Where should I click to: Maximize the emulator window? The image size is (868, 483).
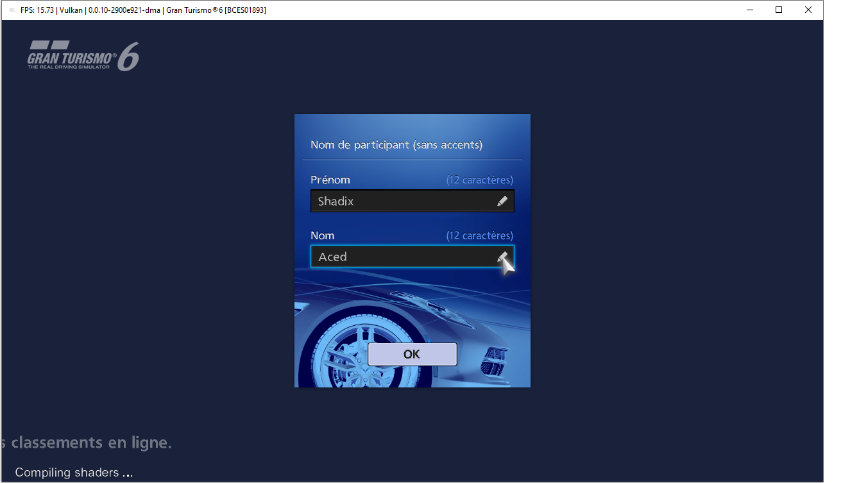point(779,10)
